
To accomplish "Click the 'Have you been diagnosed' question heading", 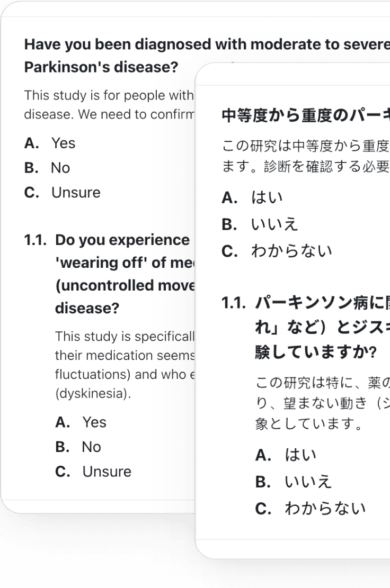I will tap(207, 44).
